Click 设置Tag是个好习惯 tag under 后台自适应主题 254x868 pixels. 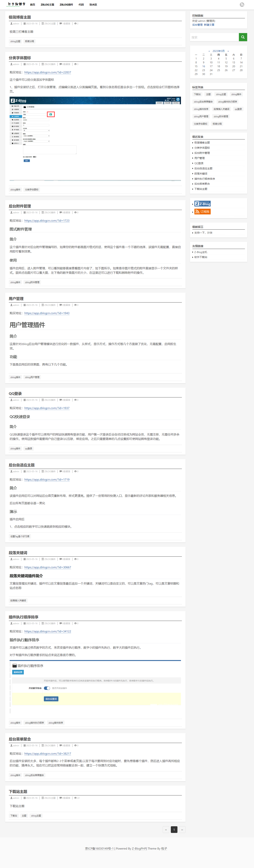[x=20, y=536]
